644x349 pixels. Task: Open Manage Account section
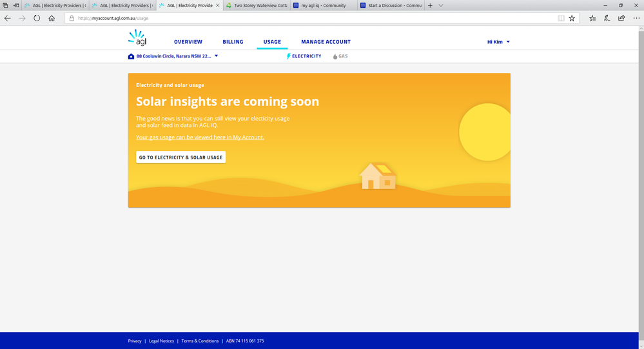pos(326,42)
